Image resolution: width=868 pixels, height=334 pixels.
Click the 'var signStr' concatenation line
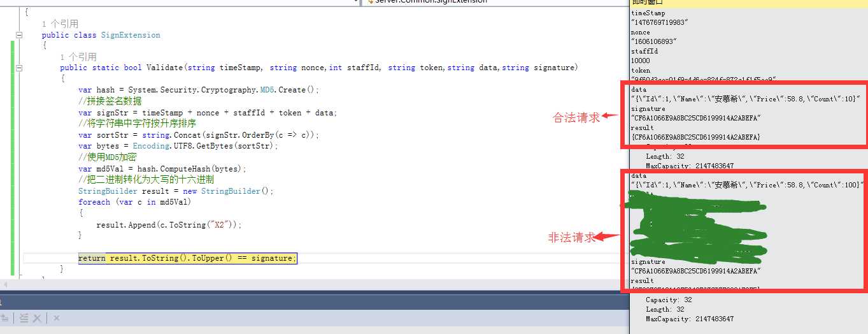tap(208, 112)
